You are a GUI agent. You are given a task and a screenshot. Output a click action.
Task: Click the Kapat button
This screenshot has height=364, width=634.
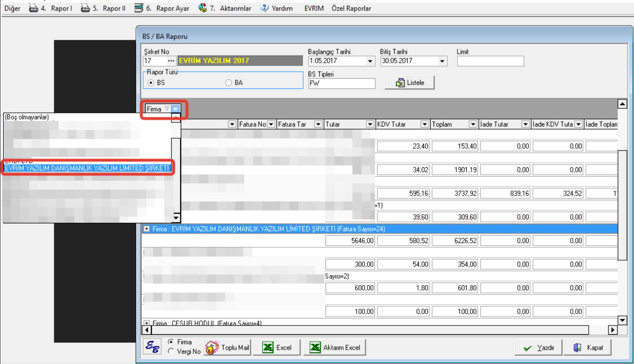click(x=588, y=348)
